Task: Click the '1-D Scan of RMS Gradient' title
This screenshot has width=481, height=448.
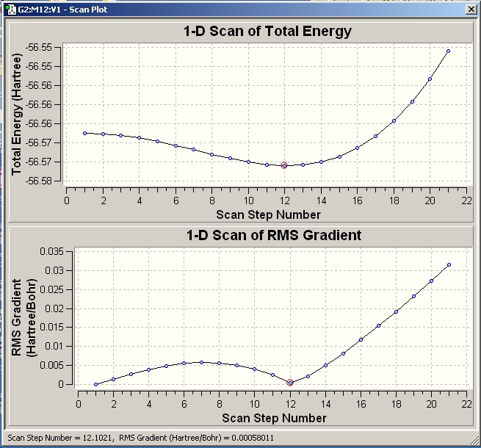Action: pyautogui.click(x=274, y=235)
